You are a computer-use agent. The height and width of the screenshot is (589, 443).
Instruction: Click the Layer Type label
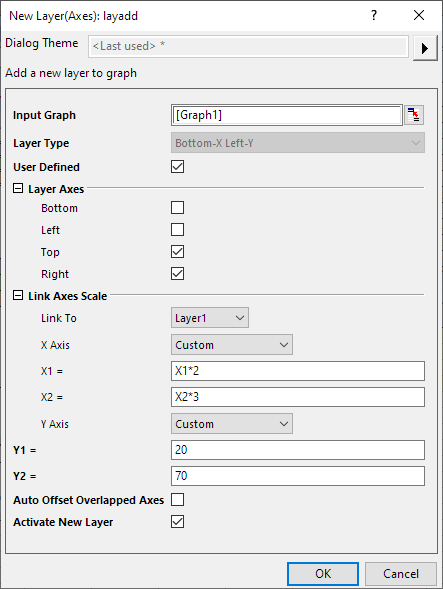(41, 143)
